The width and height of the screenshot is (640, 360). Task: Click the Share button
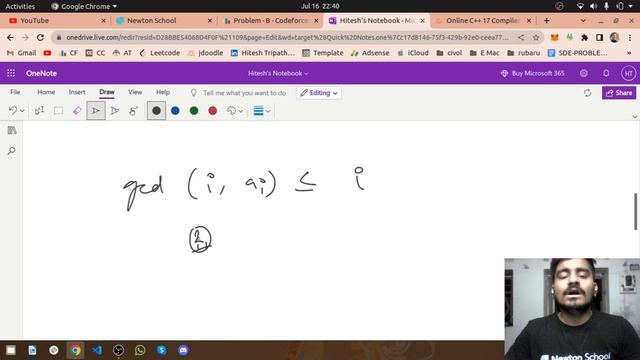619,93
